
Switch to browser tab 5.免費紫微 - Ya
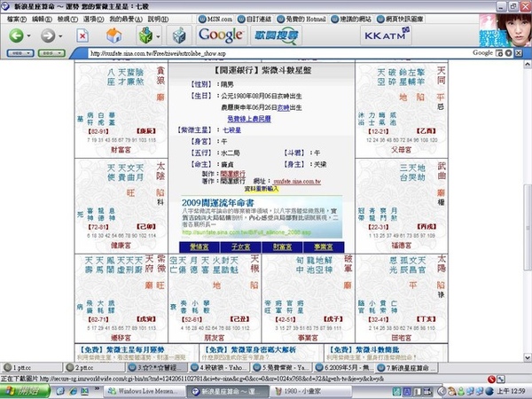click(x=281, y=367)
